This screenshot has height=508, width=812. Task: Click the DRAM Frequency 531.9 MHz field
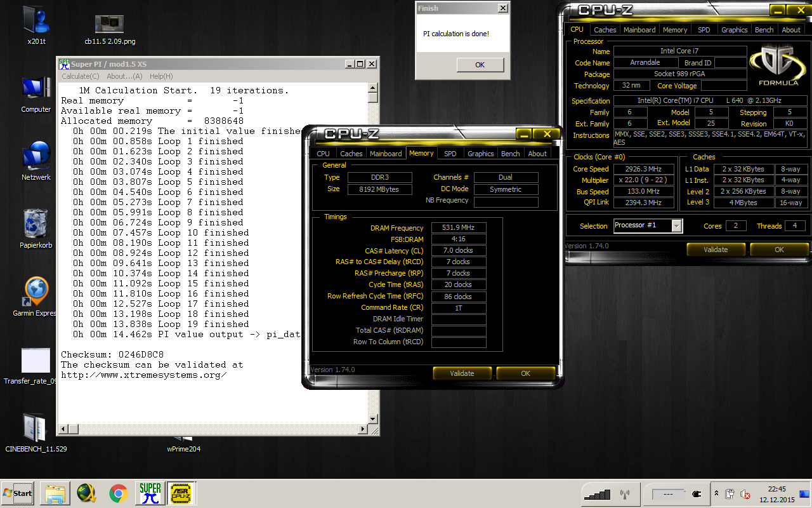[x=459, y=228]
